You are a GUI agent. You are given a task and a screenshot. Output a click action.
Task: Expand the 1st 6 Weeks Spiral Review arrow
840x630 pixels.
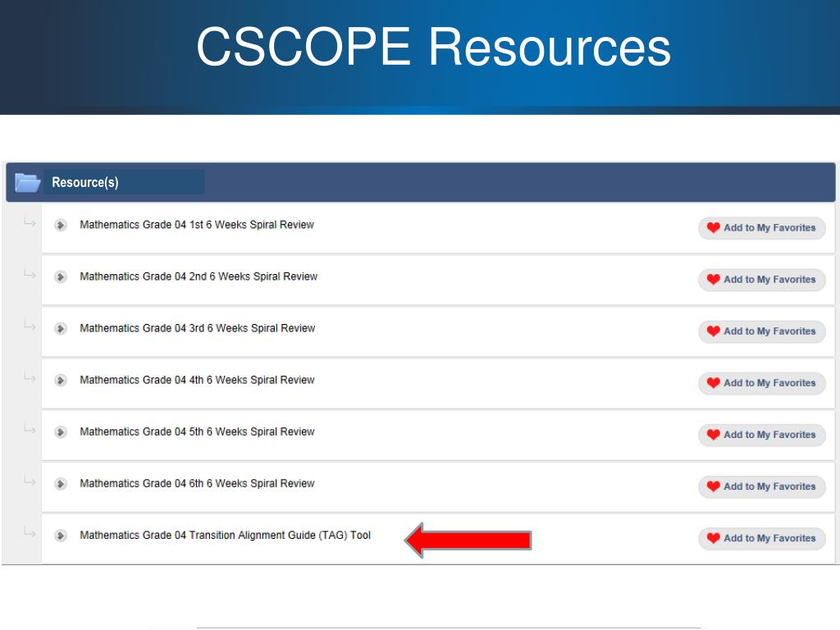[61, 225]
